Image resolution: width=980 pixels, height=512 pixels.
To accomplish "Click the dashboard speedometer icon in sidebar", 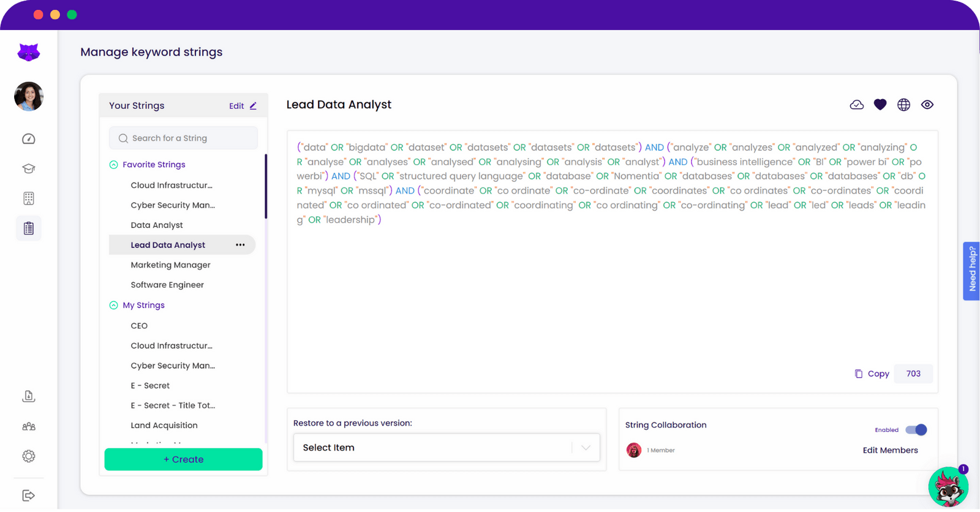I will tap(29, 139).
